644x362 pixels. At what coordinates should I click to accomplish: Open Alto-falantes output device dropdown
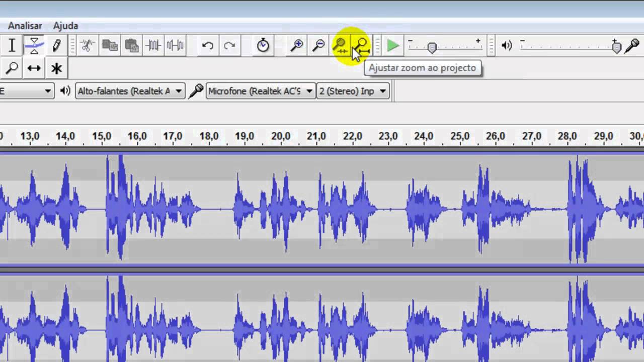(x=130, y=91)
